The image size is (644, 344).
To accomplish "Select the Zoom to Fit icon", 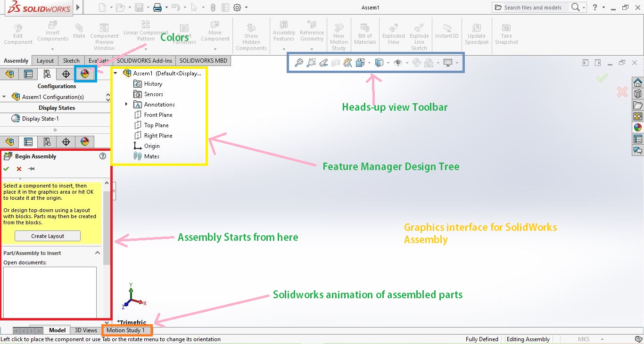I will (x=298, y=63).
